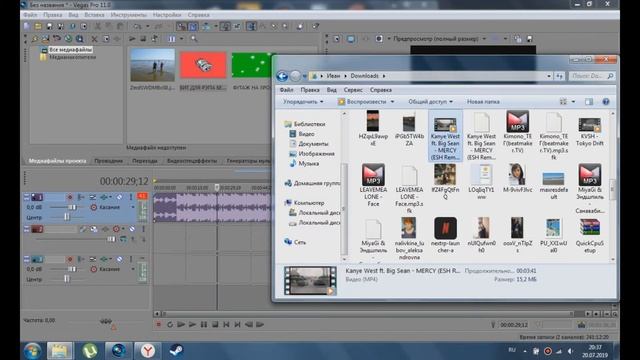Navigate back in Explorer window

coord(282,76)
